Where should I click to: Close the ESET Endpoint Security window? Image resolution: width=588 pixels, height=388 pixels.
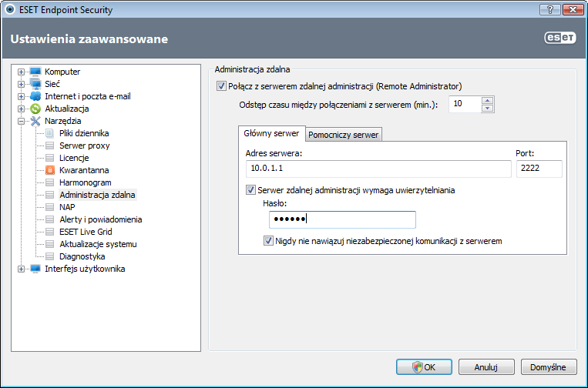[573, 9]
